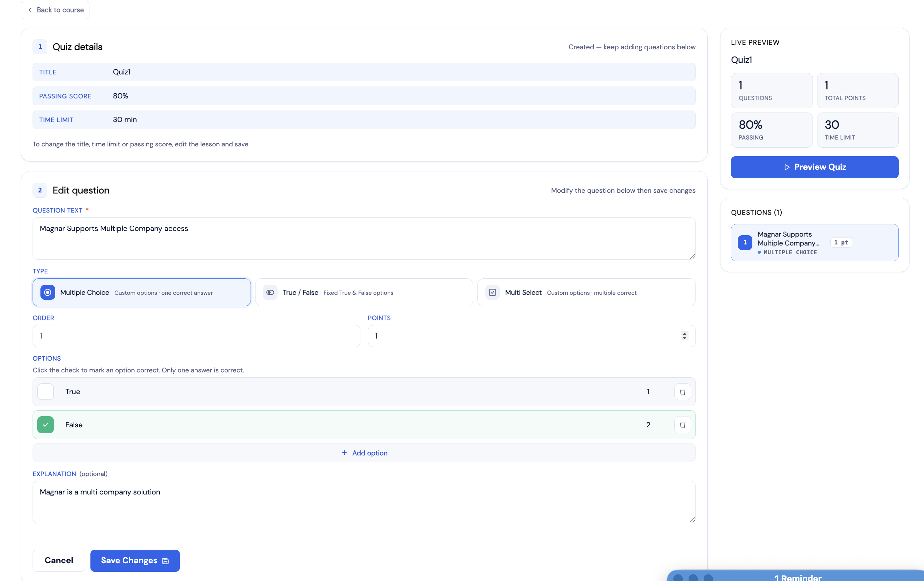Save Changes to the question
924x581 pixels.
coord(135,560)
